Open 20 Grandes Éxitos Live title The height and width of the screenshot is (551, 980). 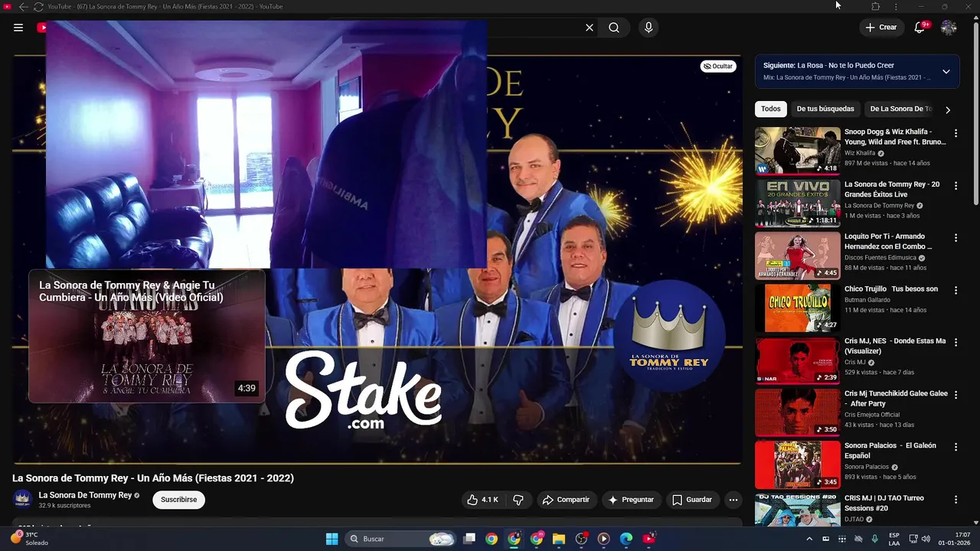pos(892,189)
